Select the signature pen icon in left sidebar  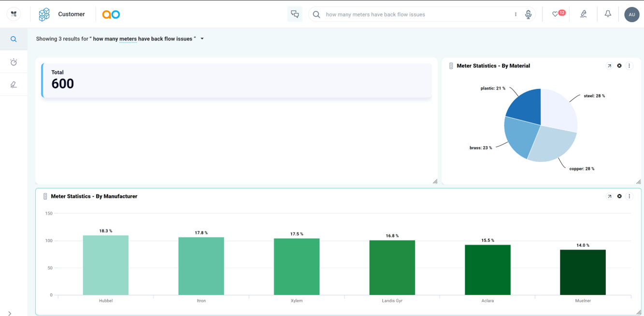pyautogui.click(x=14, y=85)
